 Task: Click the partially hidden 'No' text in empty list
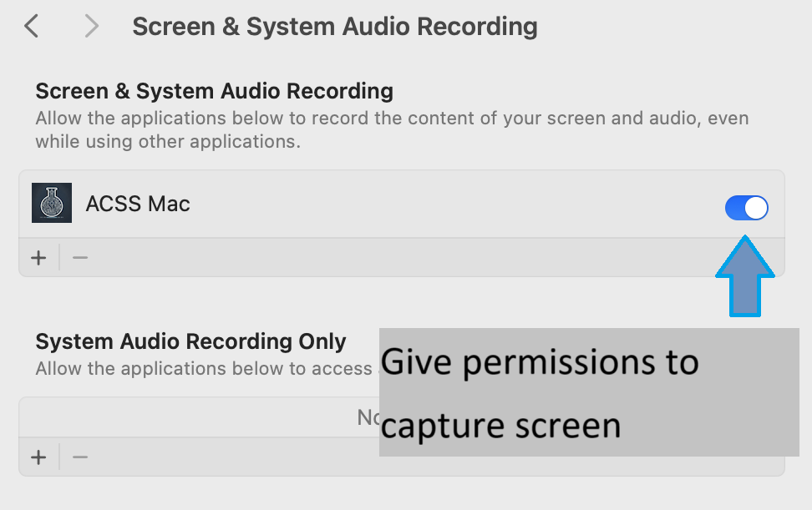pos(368,417)
